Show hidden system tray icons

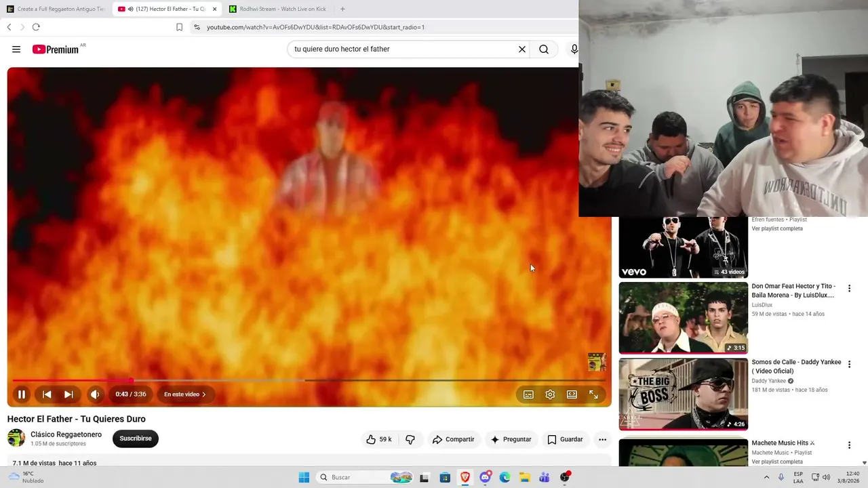[767, 477]
